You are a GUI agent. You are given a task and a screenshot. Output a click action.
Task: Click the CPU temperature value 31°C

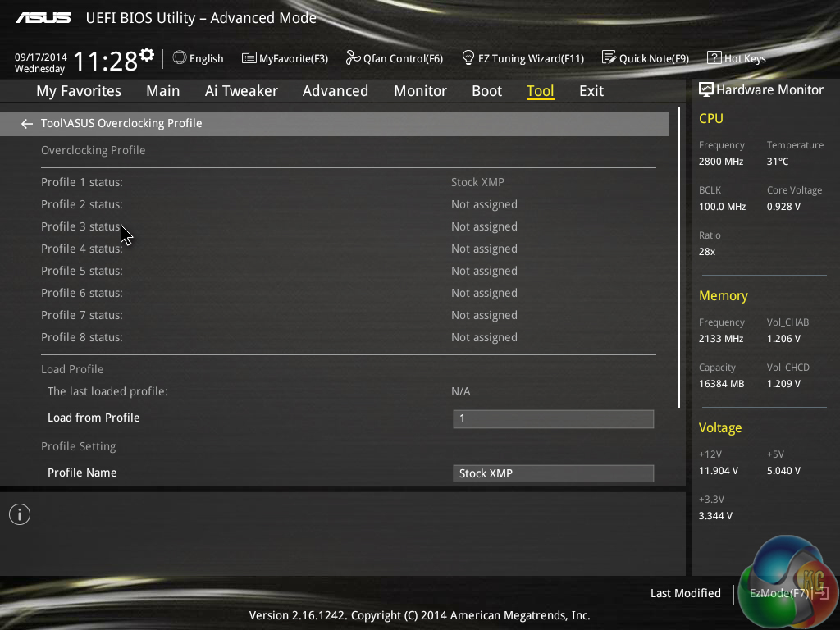click(x=778, y=162)
